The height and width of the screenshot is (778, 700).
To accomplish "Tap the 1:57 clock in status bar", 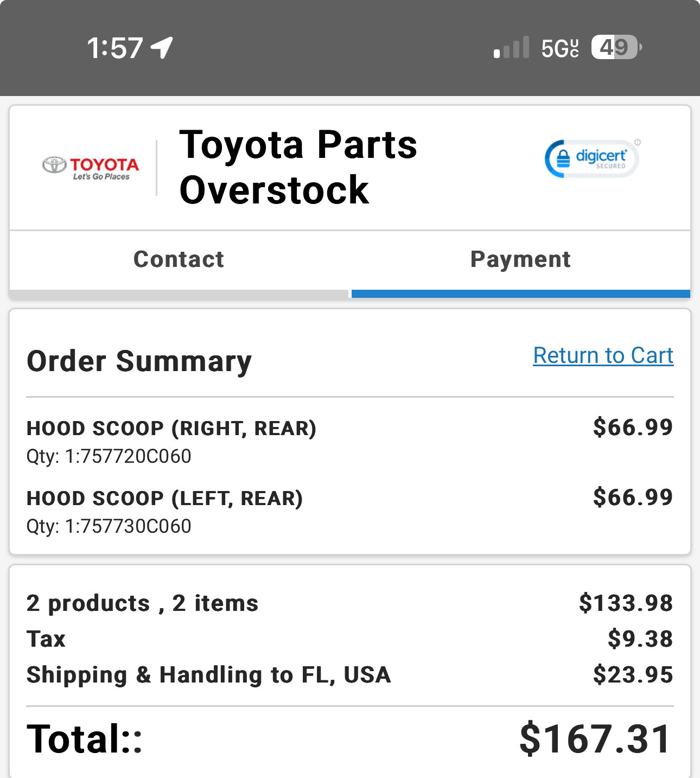I will (115, 48).
